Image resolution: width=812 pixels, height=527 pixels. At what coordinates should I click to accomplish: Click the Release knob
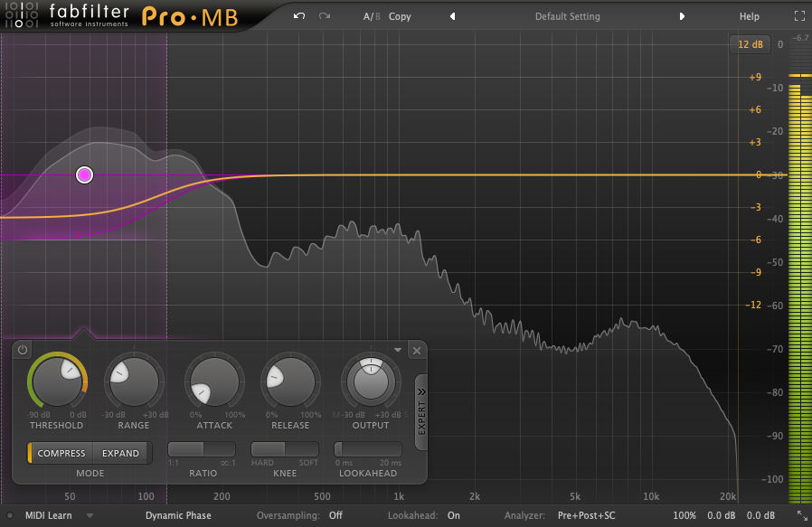click(x=290, y=382)
